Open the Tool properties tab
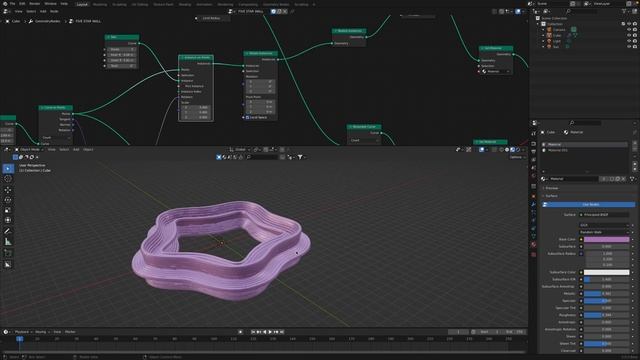Viewport: 640px width, 360px height. pyautogui.click(x=533, y=134)
